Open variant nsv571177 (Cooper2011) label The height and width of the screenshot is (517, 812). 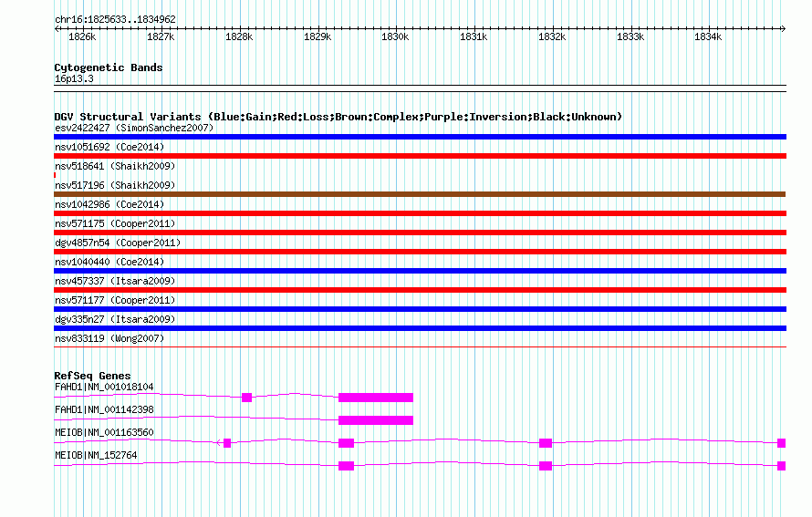coord(115,300)
